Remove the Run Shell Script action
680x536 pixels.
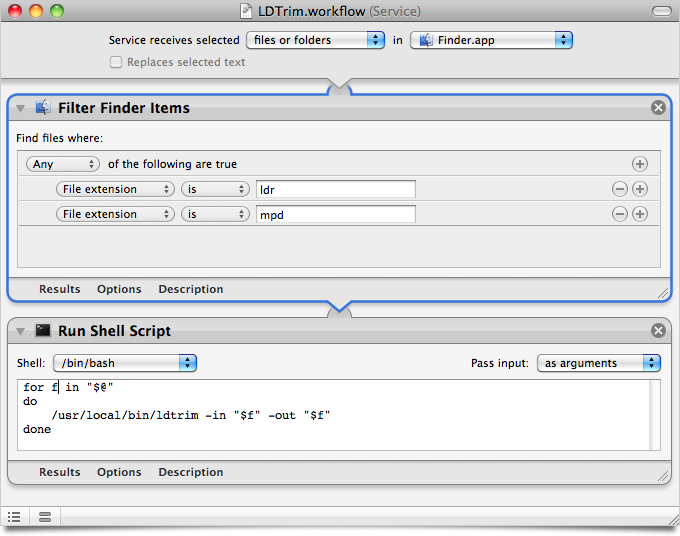tap(658, 331)
